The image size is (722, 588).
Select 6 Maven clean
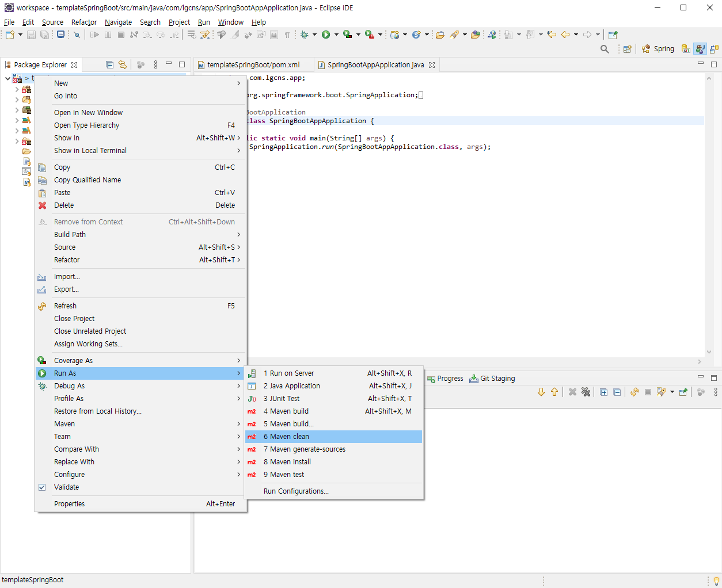click(x=333, y=437)
